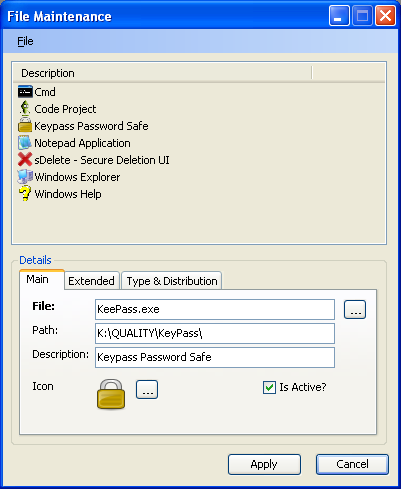Click the large padlock icon preview
The image size is (401, 489).
click(111, 394)
